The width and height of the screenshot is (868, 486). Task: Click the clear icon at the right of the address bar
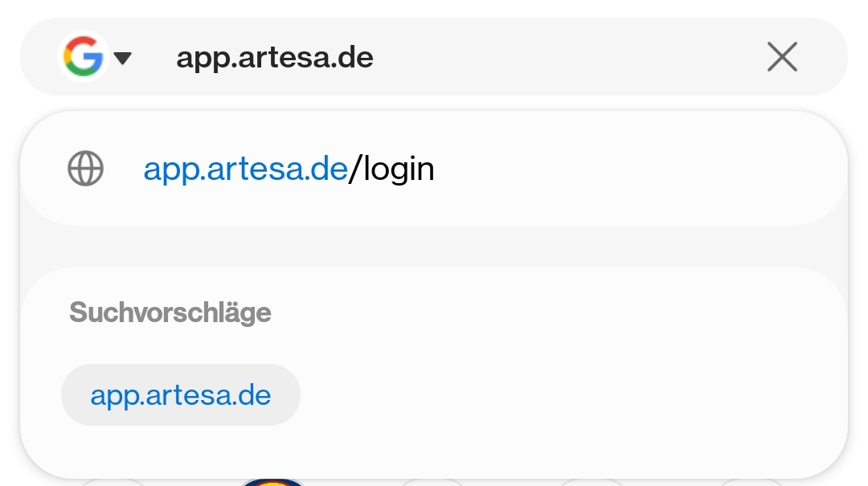[781, 56]
